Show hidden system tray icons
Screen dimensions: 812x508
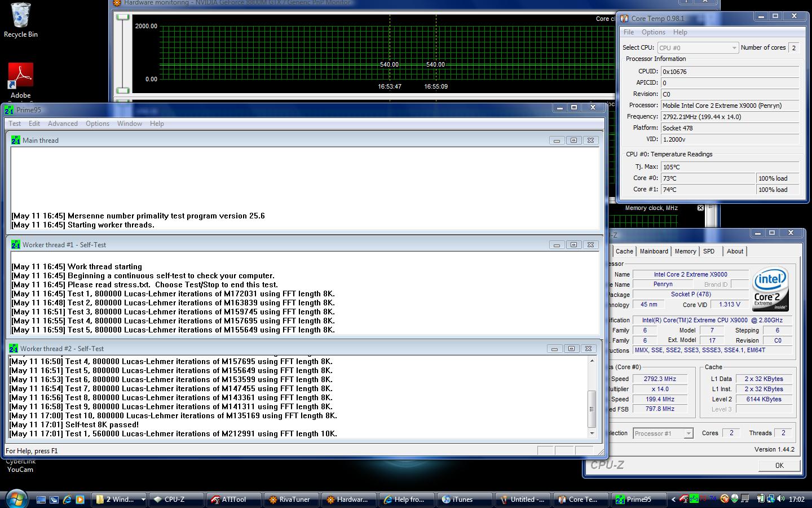[x=673, y=500]
